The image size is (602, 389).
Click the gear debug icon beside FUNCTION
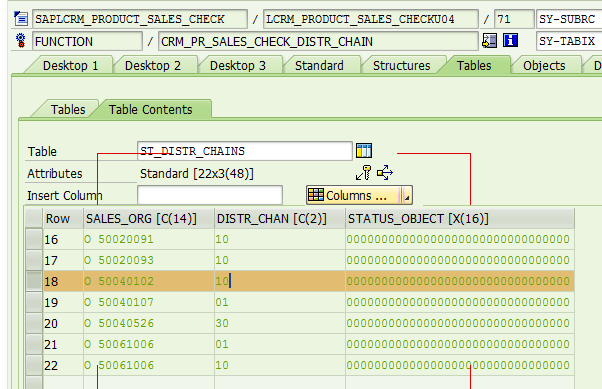[21, 40]
